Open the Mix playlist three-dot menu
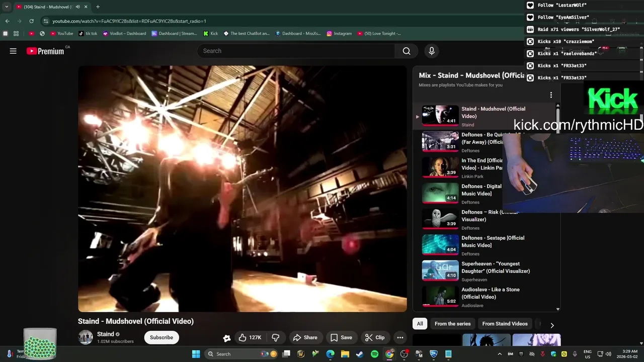 tap(551, 95)
